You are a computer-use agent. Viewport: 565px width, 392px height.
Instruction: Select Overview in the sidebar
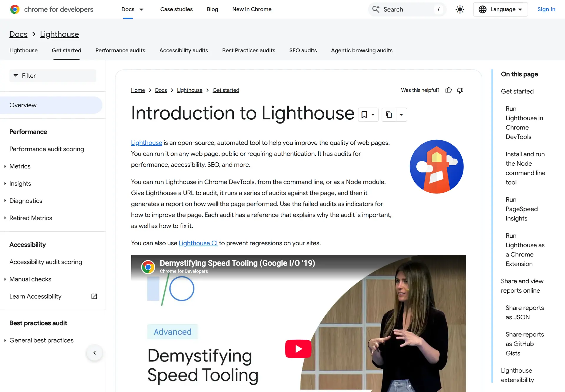point(51,105)
